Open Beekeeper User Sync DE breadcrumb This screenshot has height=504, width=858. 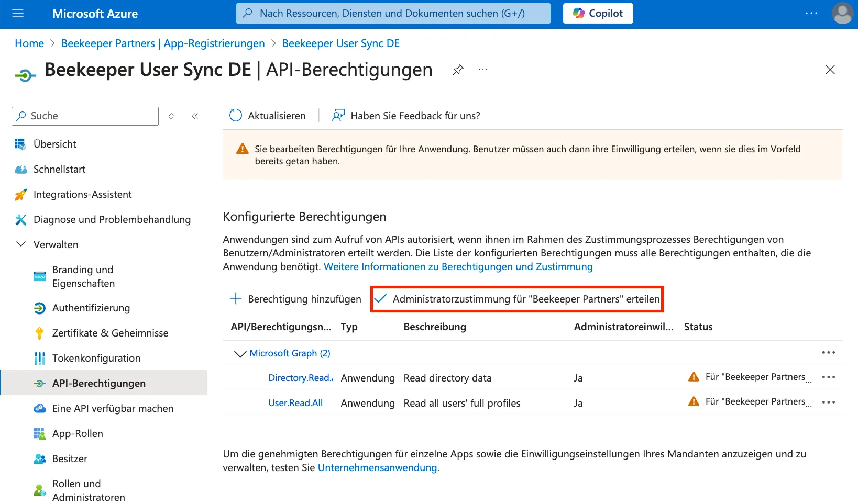pos(341,43)
